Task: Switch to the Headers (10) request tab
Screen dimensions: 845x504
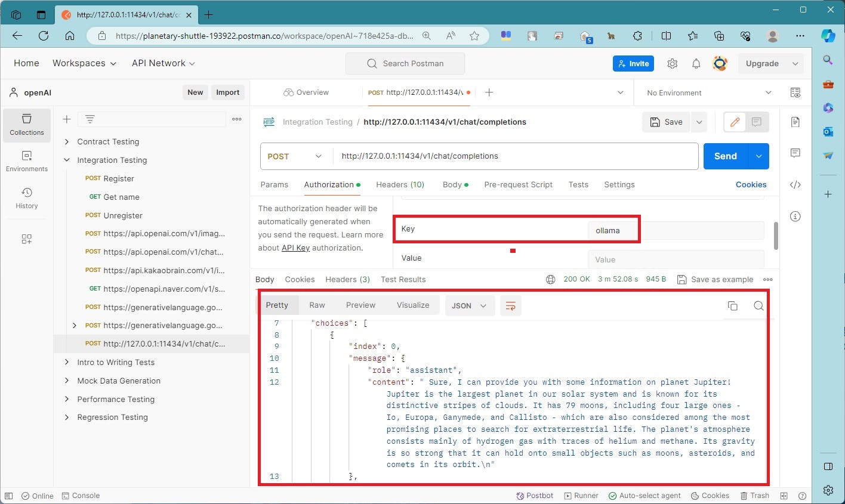Action: 400,185
